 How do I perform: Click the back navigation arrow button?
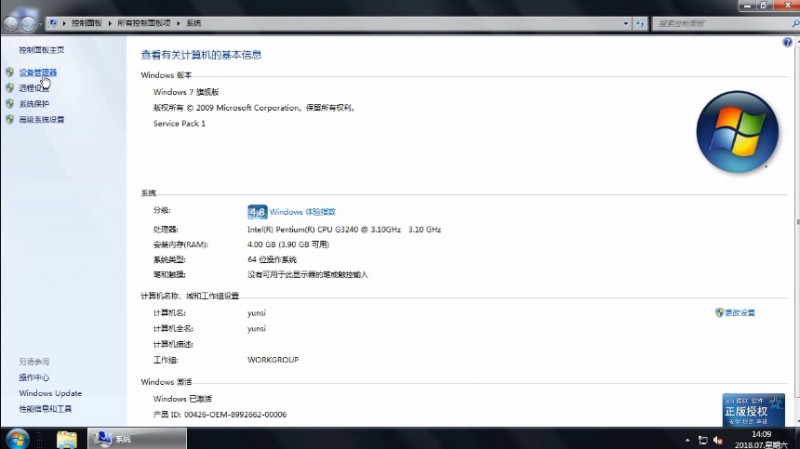[x=11, y=23]
